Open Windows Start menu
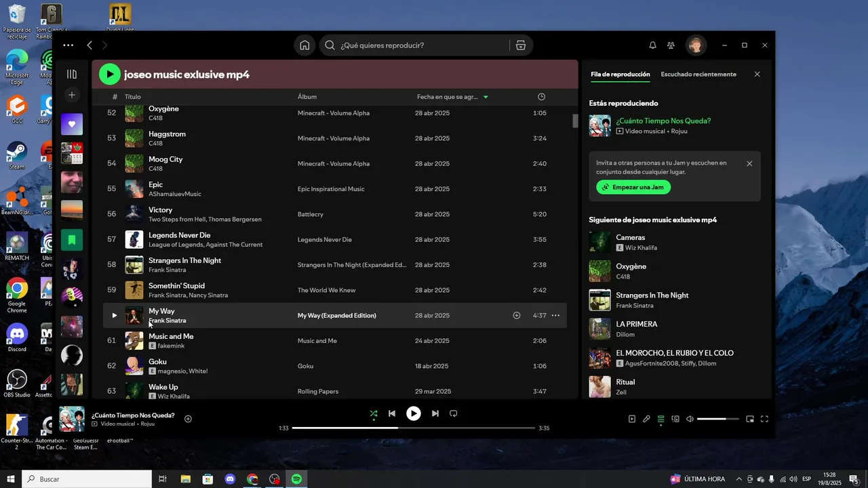This screenshot has width=868, height=488. pos(11,479)
